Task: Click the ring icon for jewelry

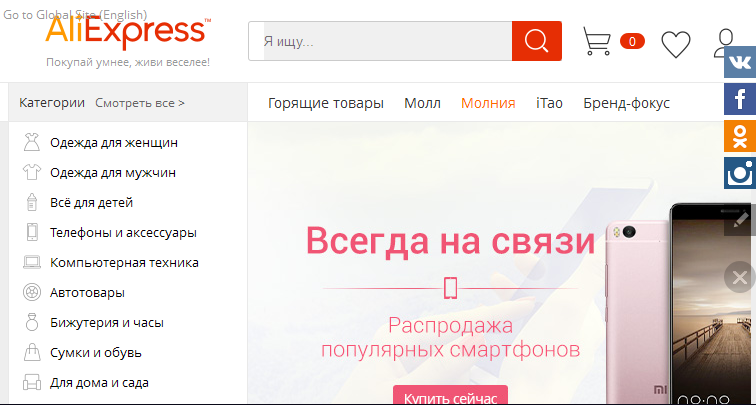Action: [32, 322]
